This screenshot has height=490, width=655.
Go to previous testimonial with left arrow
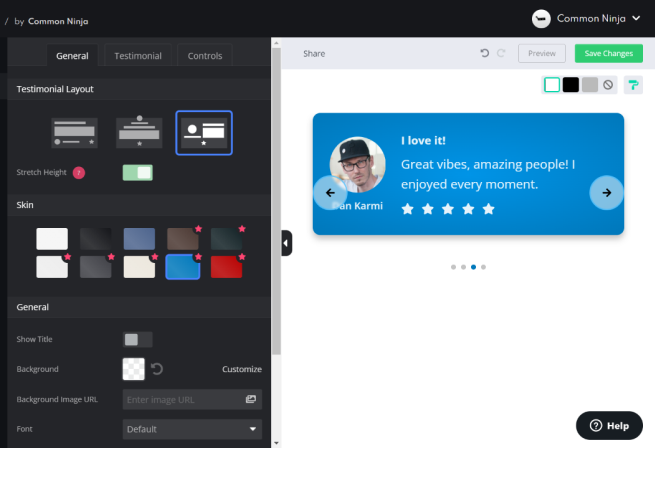330,193
